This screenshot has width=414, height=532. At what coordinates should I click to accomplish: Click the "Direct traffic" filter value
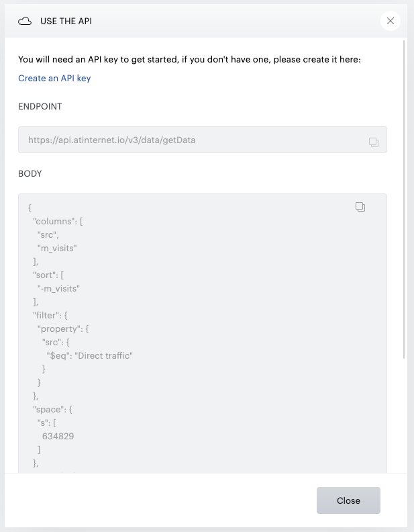[x=104, y=355]
